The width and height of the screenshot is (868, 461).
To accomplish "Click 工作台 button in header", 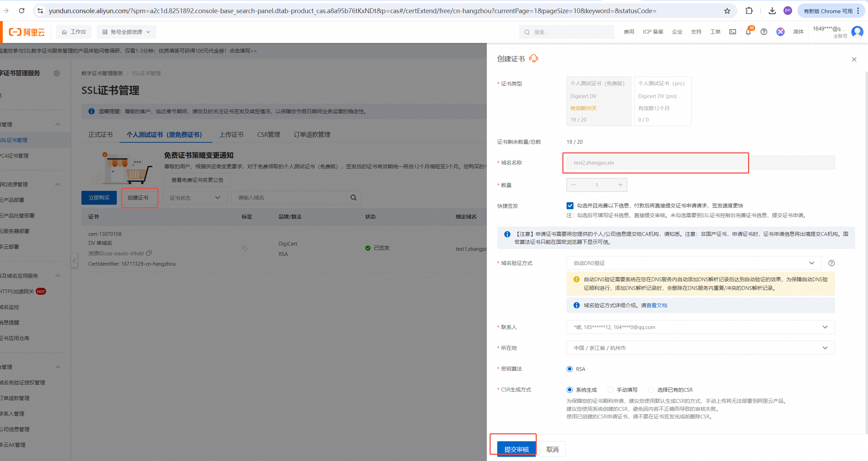I will [74, 32].
